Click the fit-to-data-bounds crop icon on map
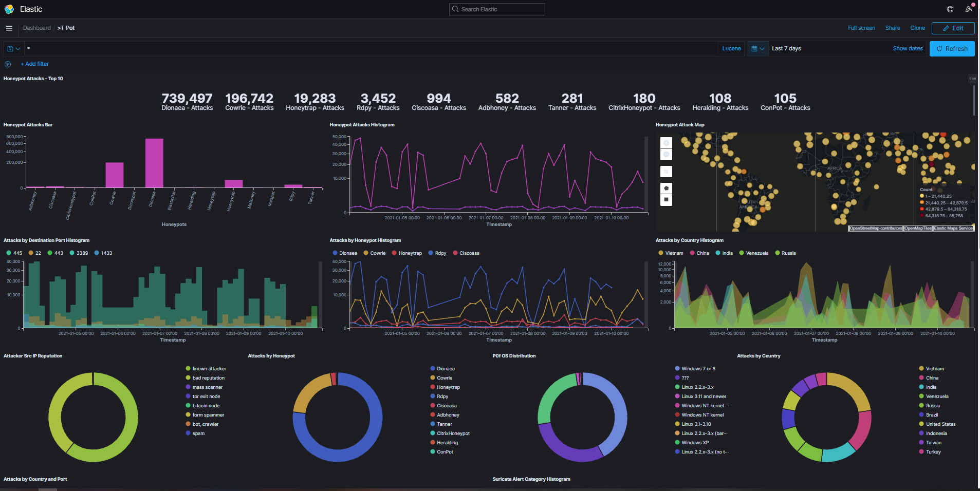This screenshot has height=491, width=980. (666, 172)
